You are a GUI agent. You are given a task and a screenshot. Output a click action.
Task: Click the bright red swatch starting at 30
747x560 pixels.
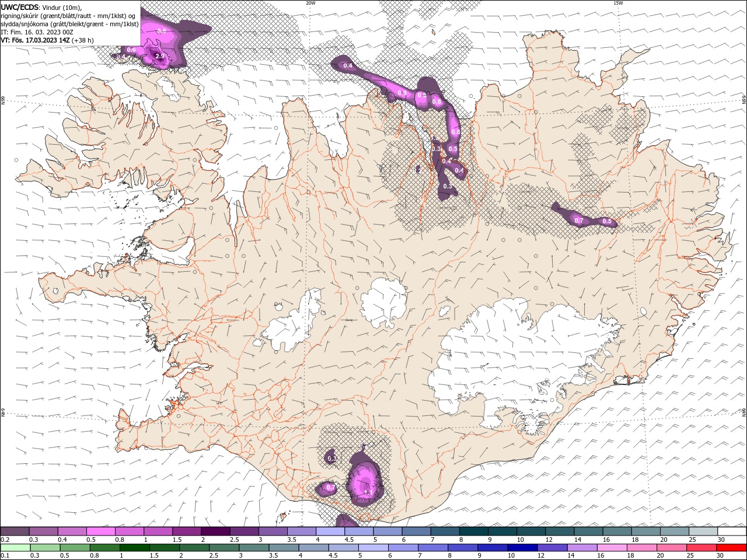click(x=731, y=547)
